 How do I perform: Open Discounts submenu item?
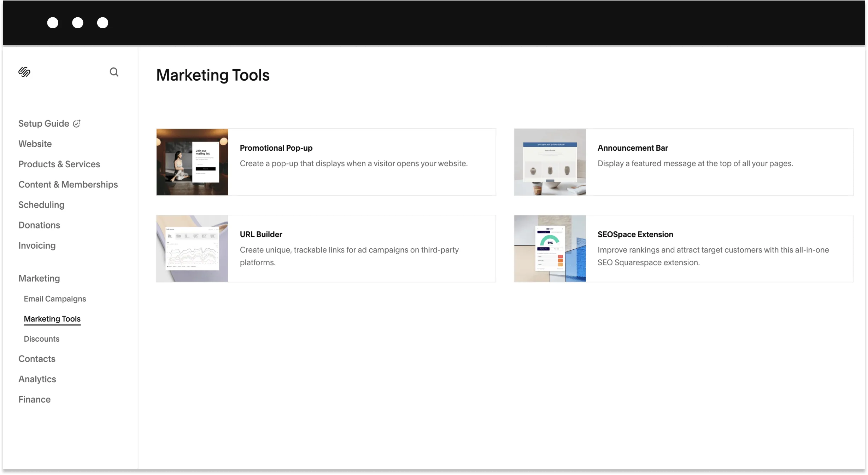click(x=41, y=339)
